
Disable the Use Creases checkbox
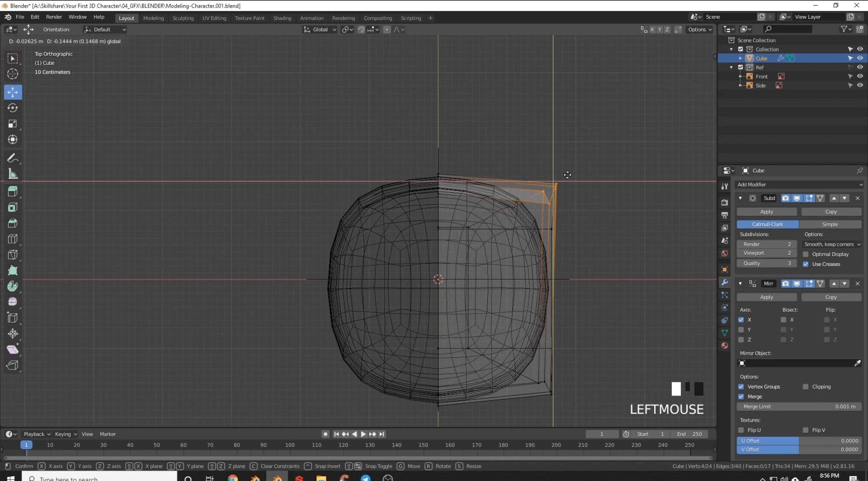pos(806,264)
